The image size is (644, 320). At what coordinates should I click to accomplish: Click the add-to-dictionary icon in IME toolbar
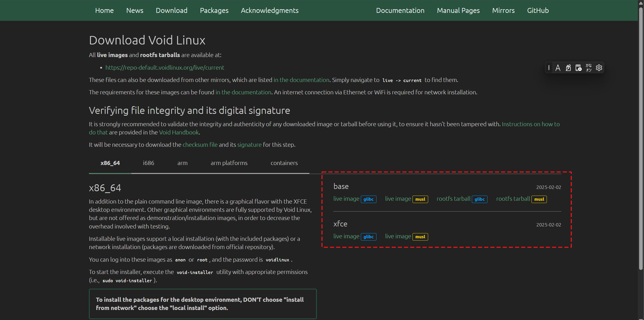click(x=578, y=68)
